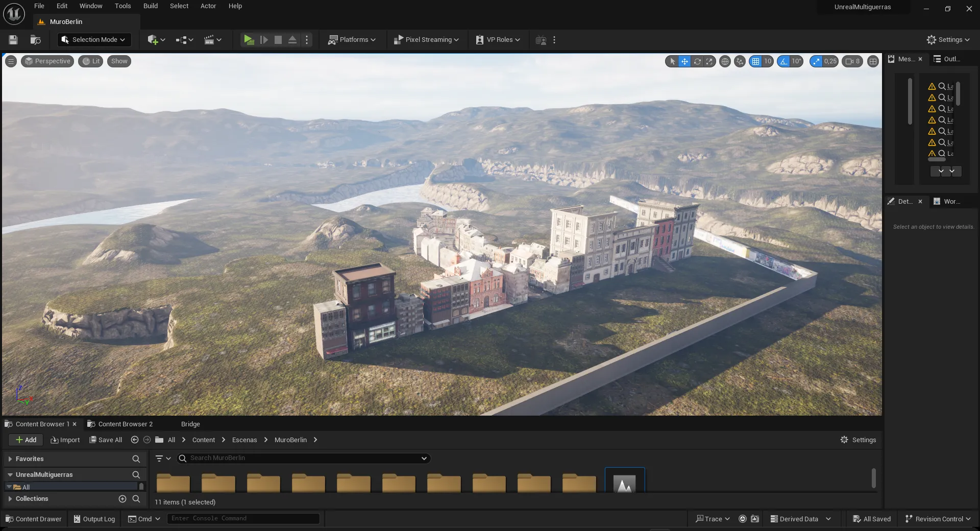
Task: Open camera speed 8 setting
Action: [852, 61]
